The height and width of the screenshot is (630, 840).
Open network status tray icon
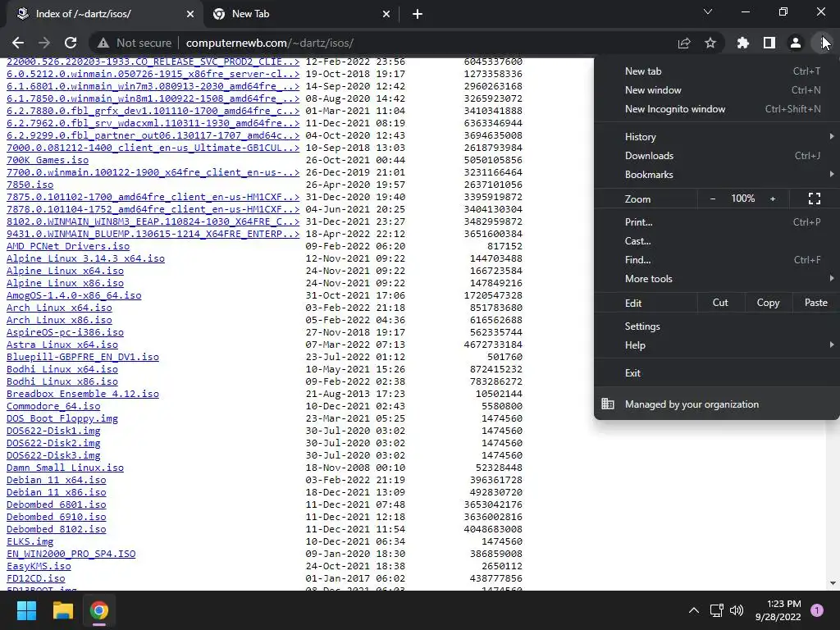point(716,610)
